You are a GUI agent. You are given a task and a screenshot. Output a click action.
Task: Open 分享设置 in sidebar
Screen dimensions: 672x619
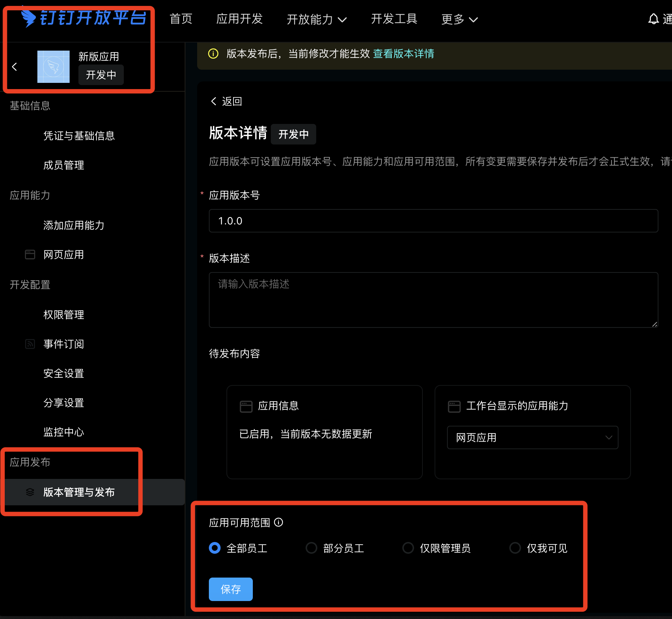point(64,403)
